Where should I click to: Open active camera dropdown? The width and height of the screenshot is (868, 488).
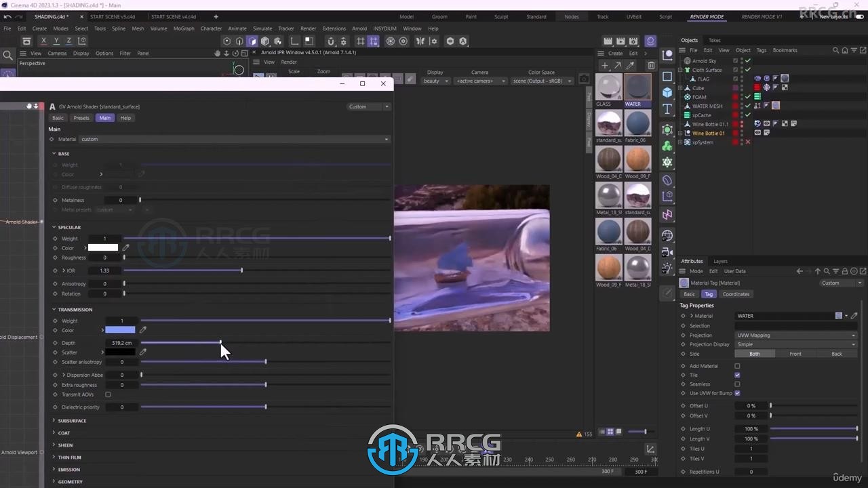point(481,81)
